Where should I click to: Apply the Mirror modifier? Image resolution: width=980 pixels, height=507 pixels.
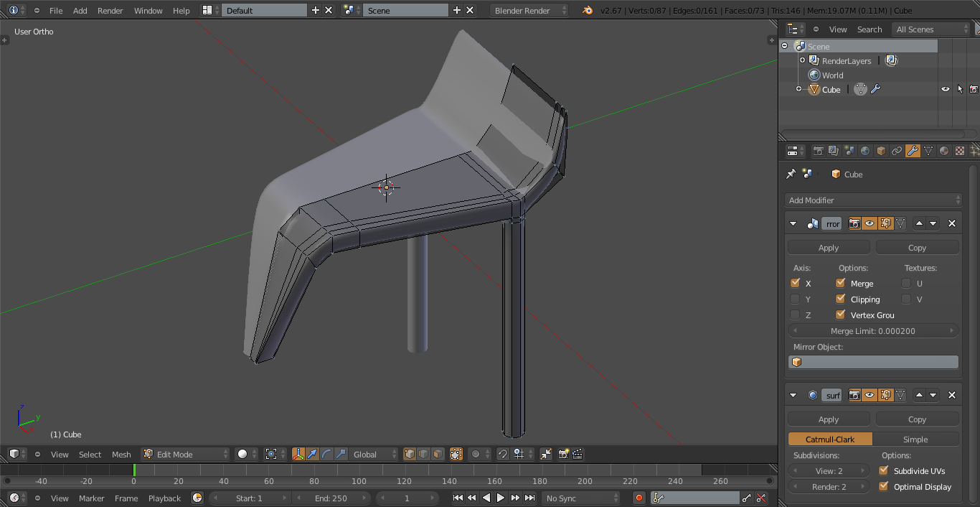pyautogui.click(x=829, y=247)
